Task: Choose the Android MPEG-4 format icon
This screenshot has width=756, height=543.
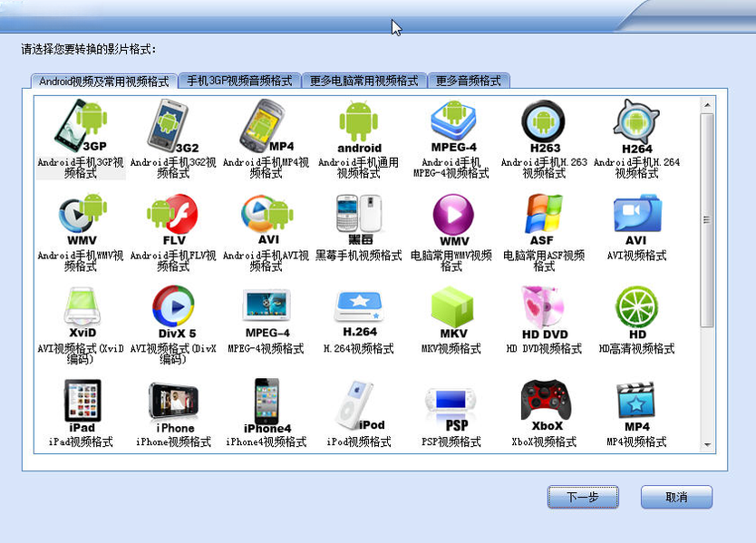Action: point(453,126)
